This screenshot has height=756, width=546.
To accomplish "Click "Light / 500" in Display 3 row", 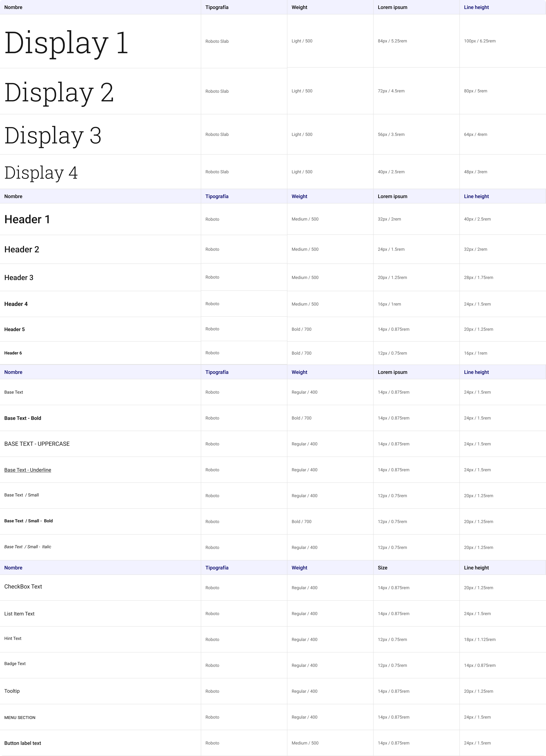I will (302, 134).
